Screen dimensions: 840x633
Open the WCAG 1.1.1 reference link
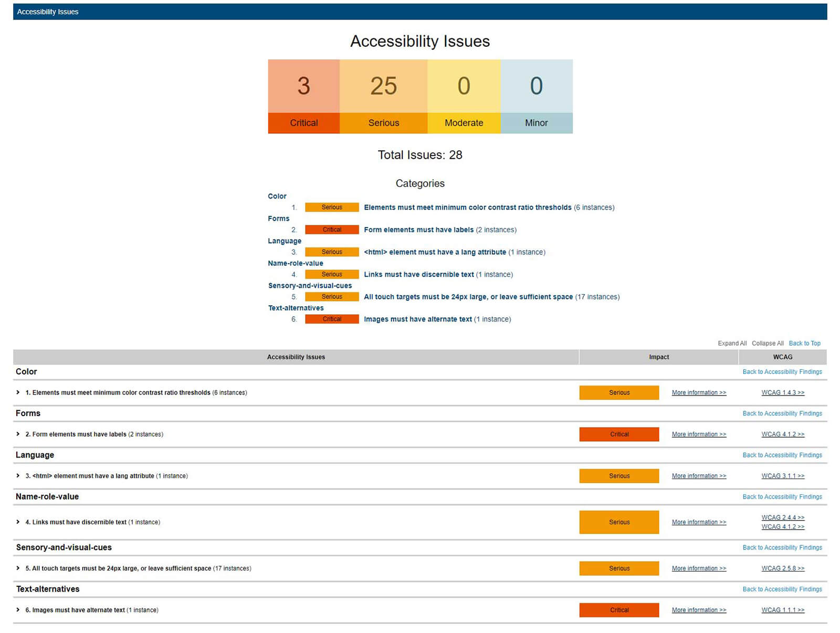click(782, 610)
